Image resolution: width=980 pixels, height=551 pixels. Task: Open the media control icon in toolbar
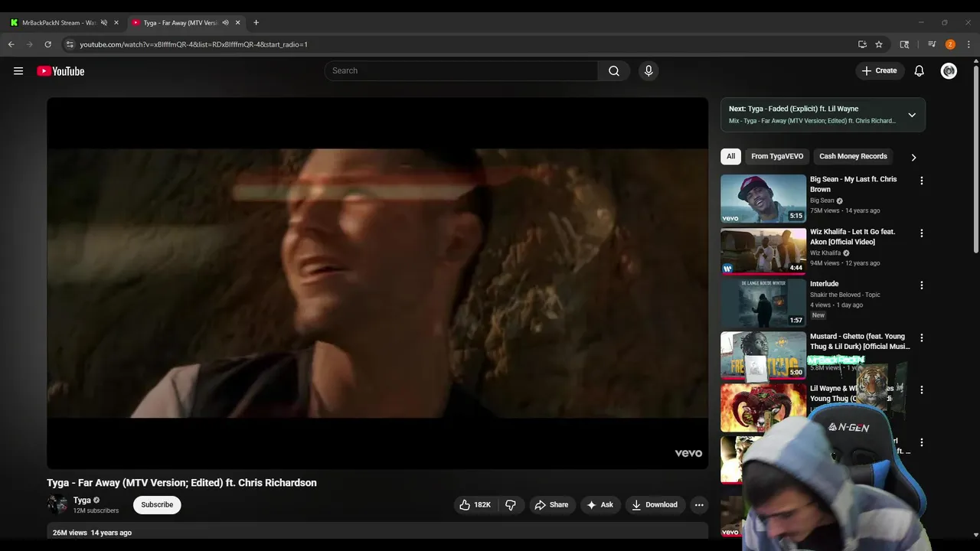point(932,44)
